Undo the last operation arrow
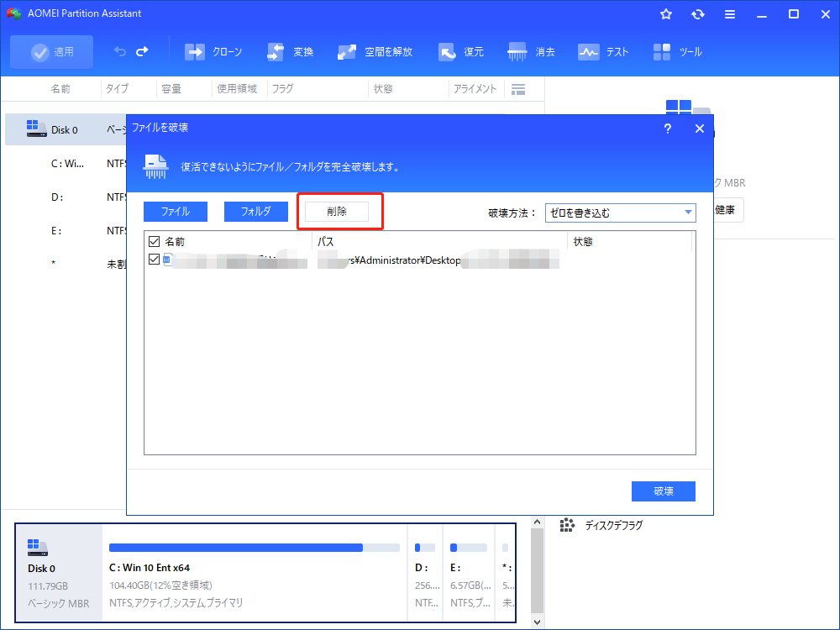The width and height of the screenshot is (840, 630). pos(119,51)
